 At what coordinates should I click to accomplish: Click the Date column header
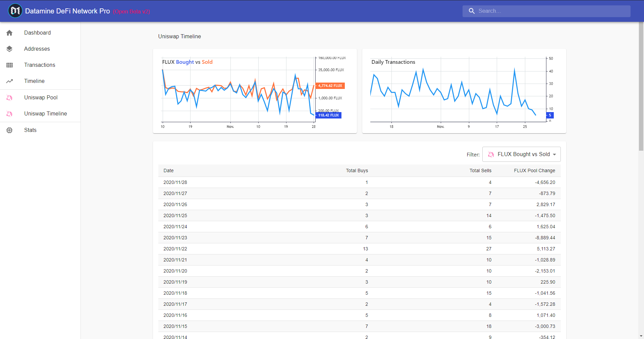(168, 171)
